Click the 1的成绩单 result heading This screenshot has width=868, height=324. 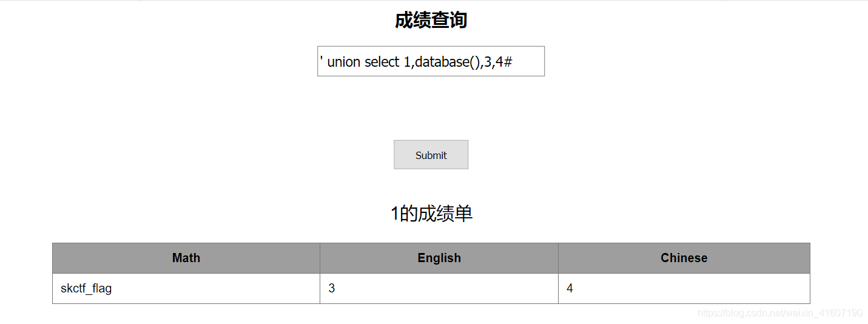pos(431,214)
